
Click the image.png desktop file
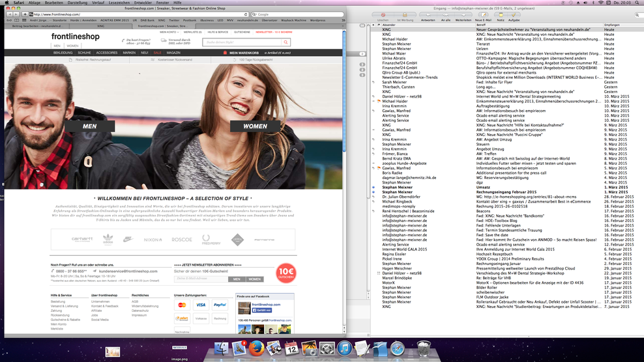click(179, 352)
